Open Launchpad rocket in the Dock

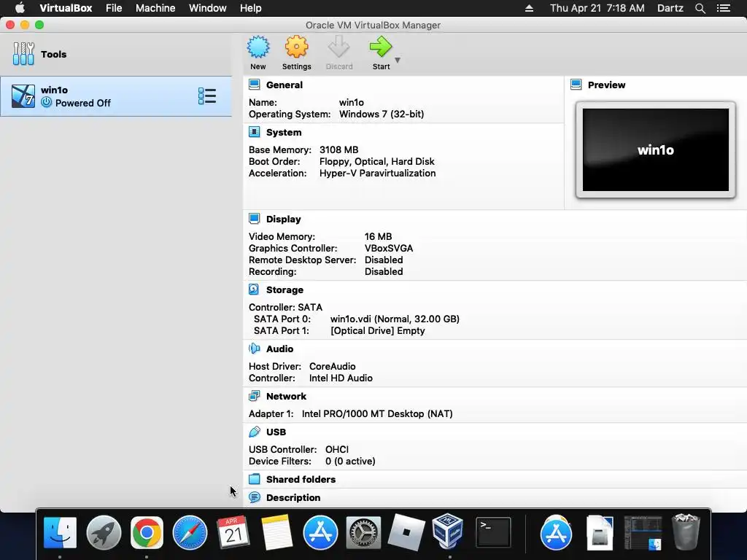pyautogui.click(x=104, y=532)
